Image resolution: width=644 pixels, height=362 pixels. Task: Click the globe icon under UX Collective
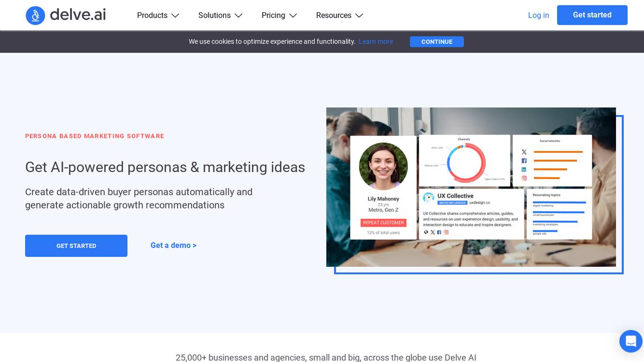pos(426,232)
